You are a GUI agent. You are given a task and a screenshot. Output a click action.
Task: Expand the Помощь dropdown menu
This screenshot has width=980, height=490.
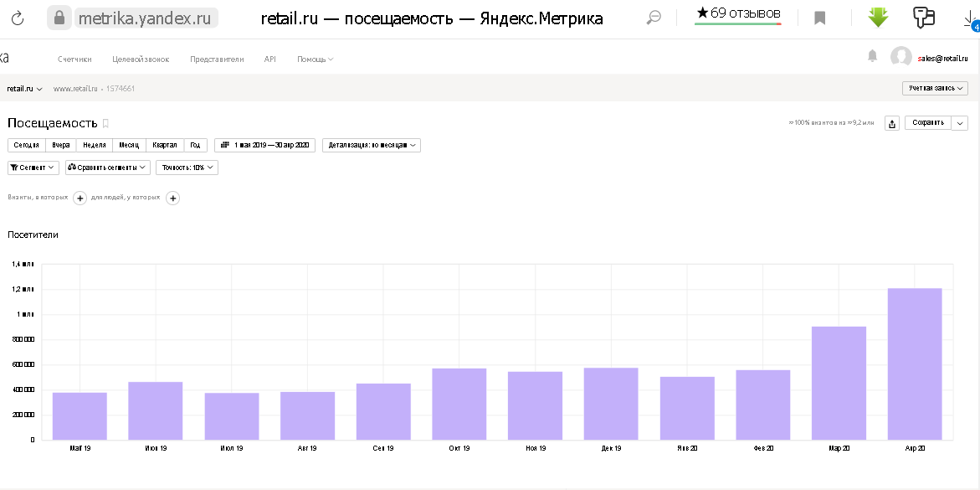[315, 59]
